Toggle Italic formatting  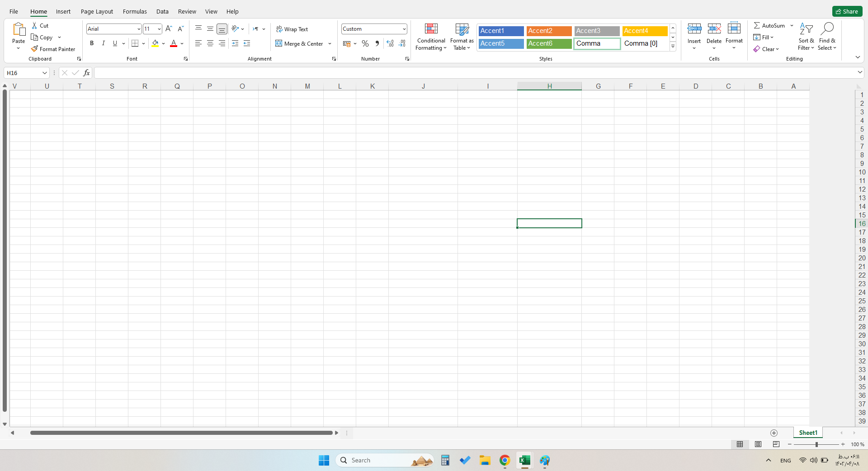104,43
